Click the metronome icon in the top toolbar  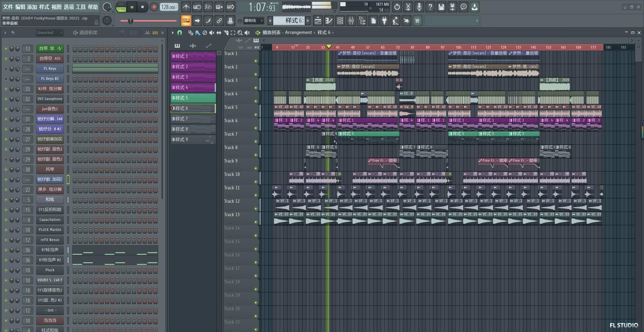click(186, 7)
